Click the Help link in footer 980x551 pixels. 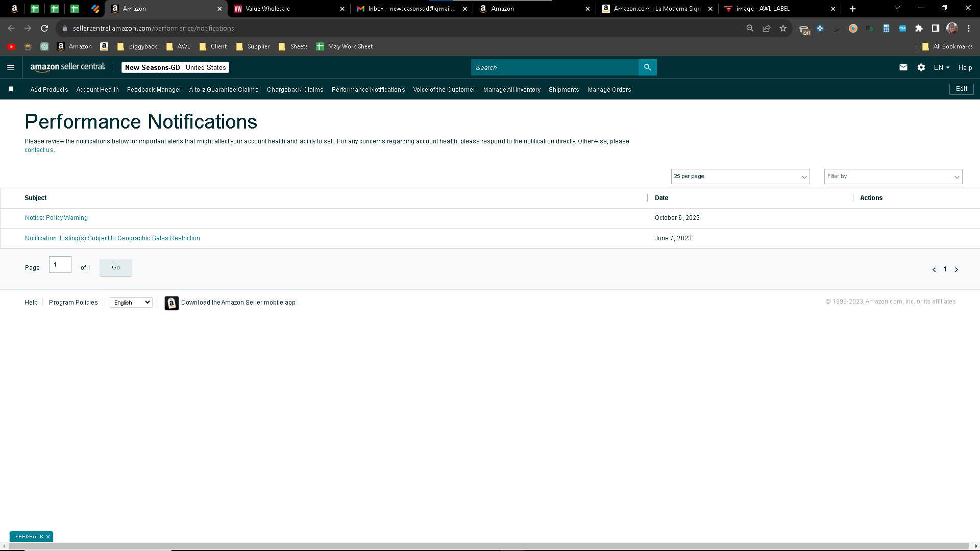(31, 303)
